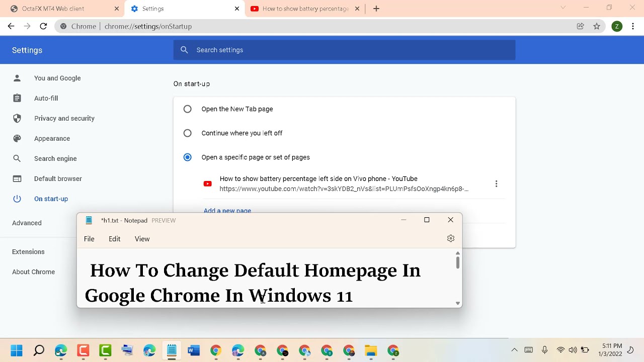
Task: Click the Chrome address bar URL
Action: [x=148, y=26]
